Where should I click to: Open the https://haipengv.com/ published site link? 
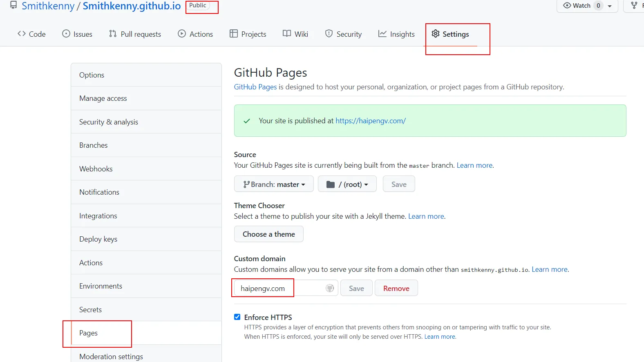tap(371, 121)
